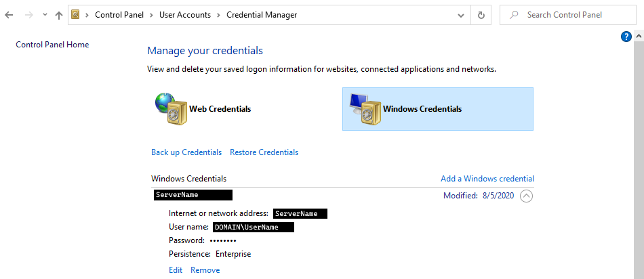Image resolution: width=644 pixels, height=279 pixels.
Task: Click the Forward navigation arrow
Action: pos(28,15)
